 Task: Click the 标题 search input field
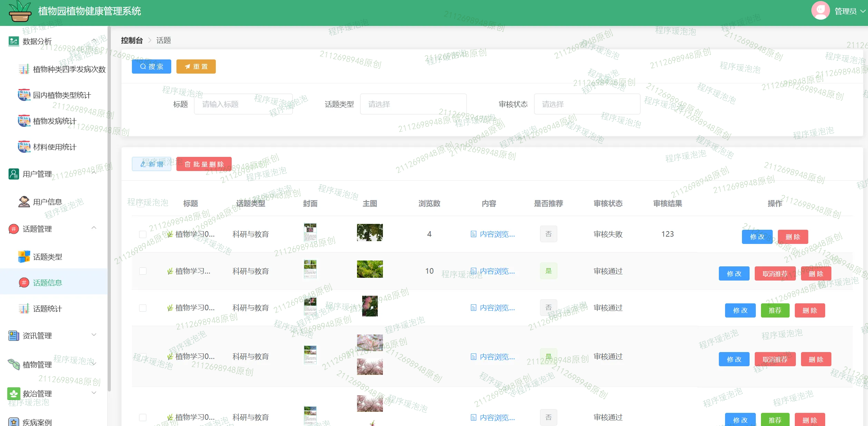[x=243, y=104]
